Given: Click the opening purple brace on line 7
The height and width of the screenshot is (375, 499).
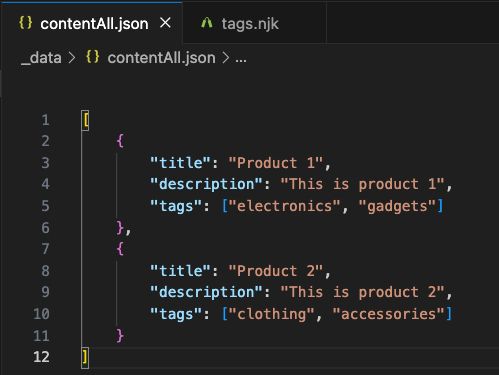Looking at the screenshot, I should 120,249.
